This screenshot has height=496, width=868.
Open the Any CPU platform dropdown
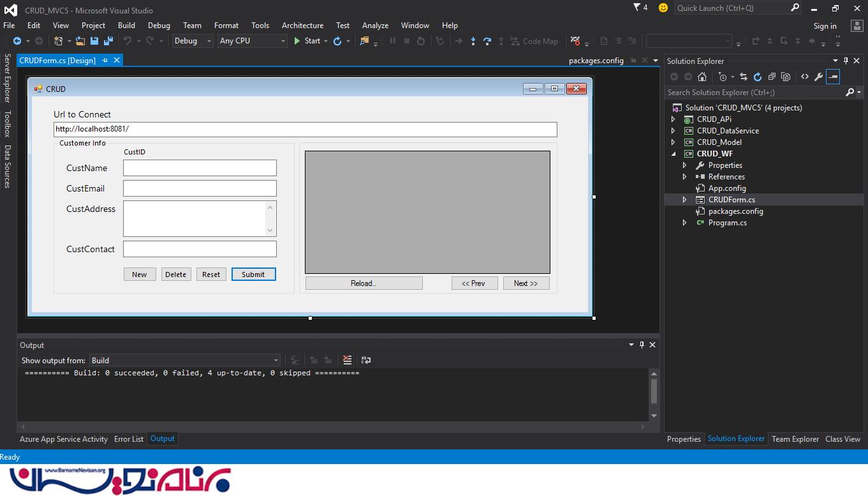point(253,41)
